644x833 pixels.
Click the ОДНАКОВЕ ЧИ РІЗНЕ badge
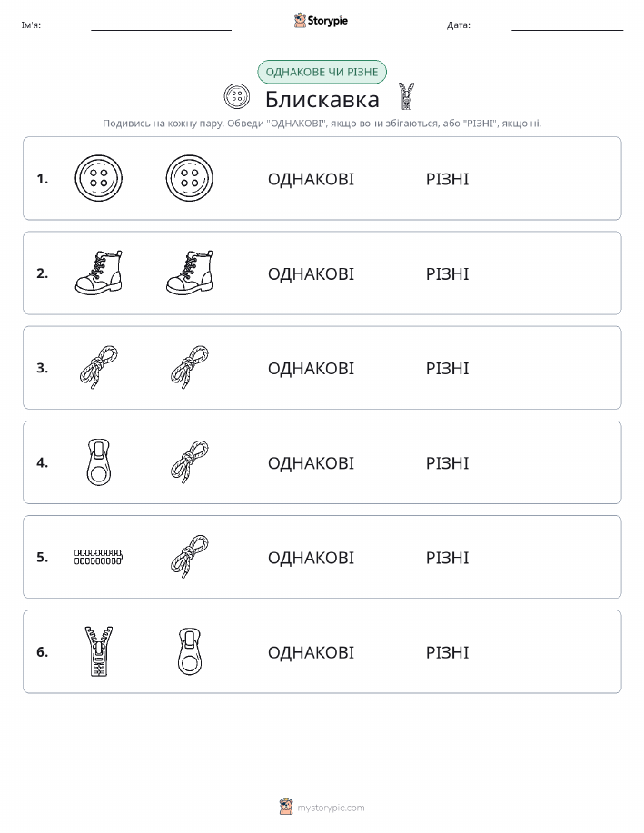(322, 72)
